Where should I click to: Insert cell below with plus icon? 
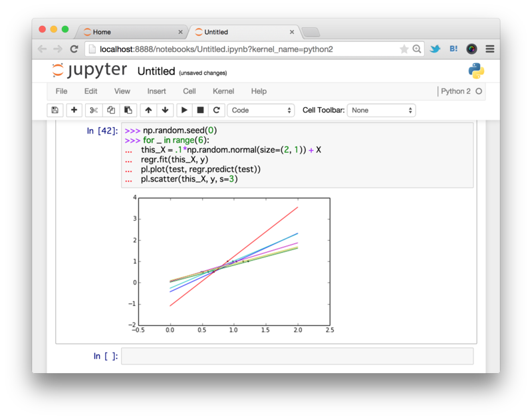(74, 110)
